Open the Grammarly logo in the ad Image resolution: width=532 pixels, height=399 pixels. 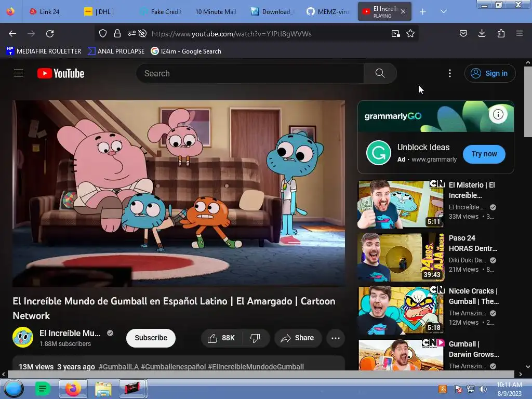coord(379,153)
